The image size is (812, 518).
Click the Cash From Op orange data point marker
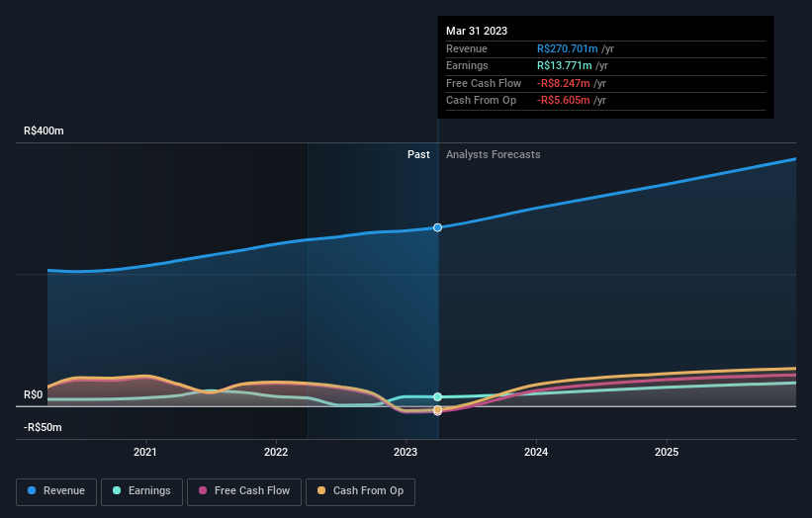tap(437, 410)
